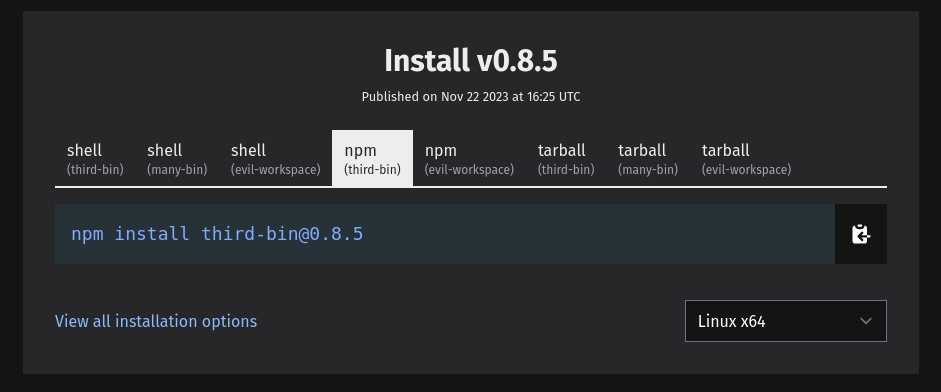The width and height of the screenshot is (941, 392).
Task: Click the active npm (third-bin) tab
Action: tap(372, 158)
